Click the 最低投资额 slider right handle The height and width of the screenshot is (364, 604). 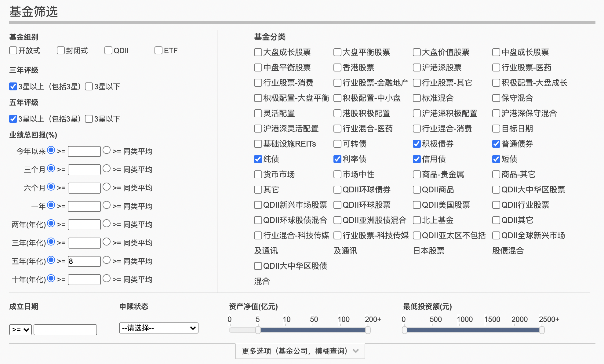click(x=542, y=330)
